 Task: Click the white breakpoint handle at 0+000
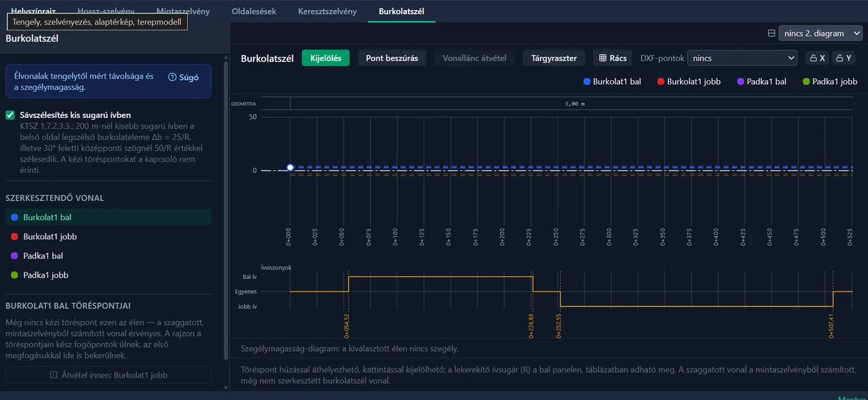pyautogui.click(x=290, y=167)
